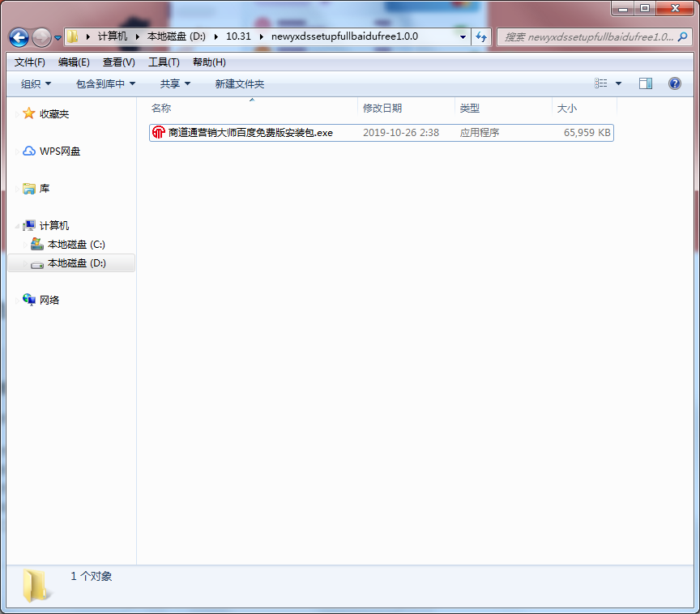
Task: Click the WPS网盘 cloud icon
Action: (x=29, y=151)
